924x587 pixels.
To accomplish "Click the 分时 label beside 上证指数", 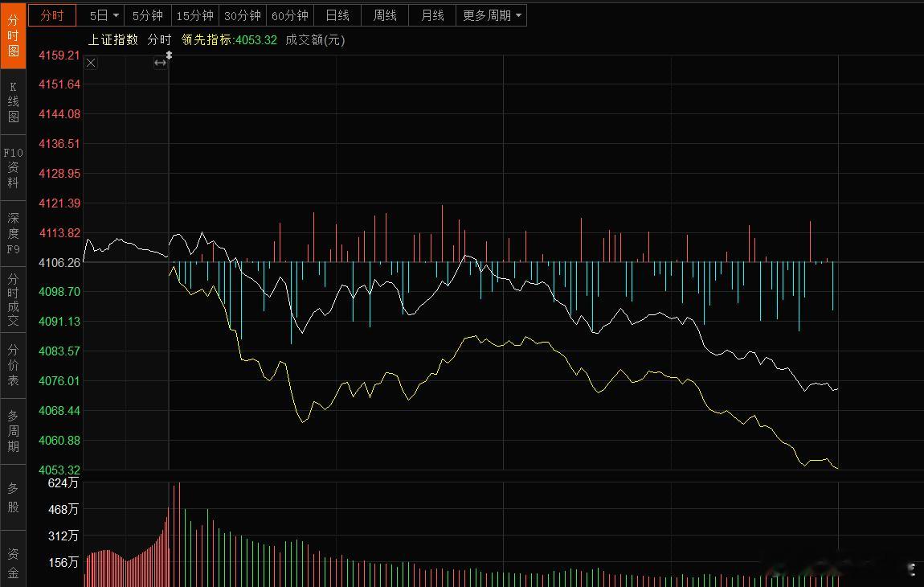I will (159, 39).
